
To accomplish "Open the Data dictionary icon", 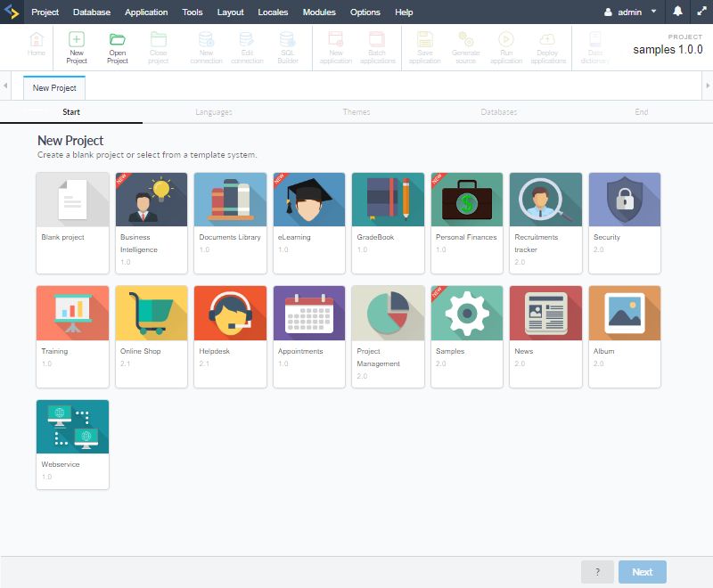I will point(594,46).
